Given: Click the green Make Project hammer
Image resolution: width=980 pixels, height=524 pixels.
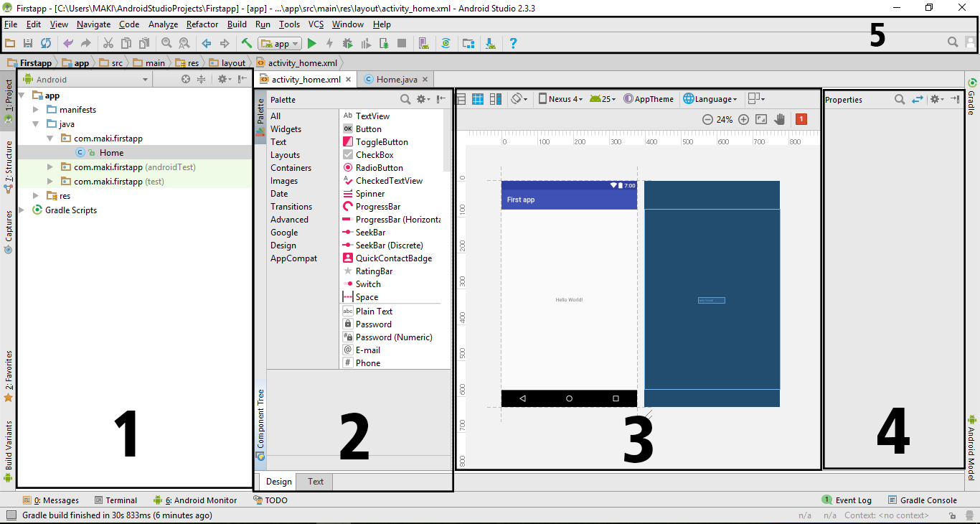Looking at the screenshot, I should click(247, 43).
